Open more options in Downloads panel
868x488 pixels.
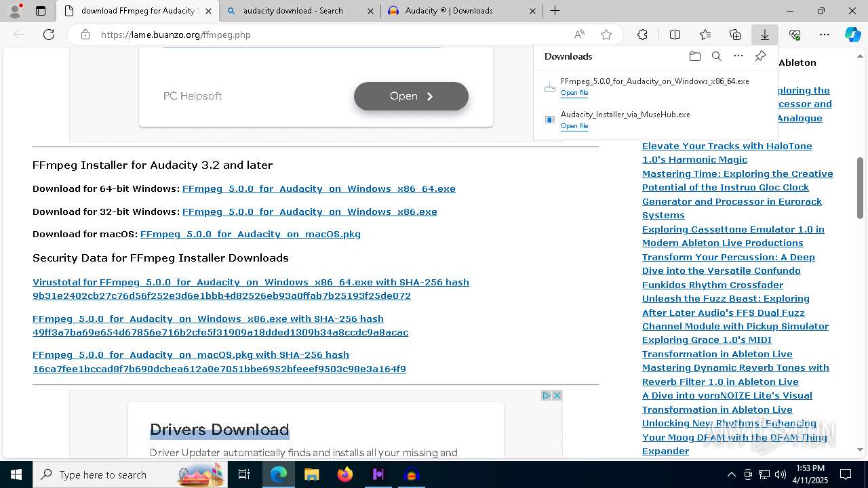coord(738,56)
